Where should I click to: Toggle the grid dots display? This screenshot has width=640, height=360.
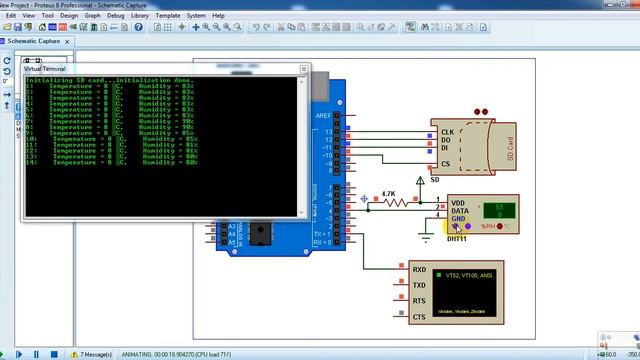click(168, 27)
